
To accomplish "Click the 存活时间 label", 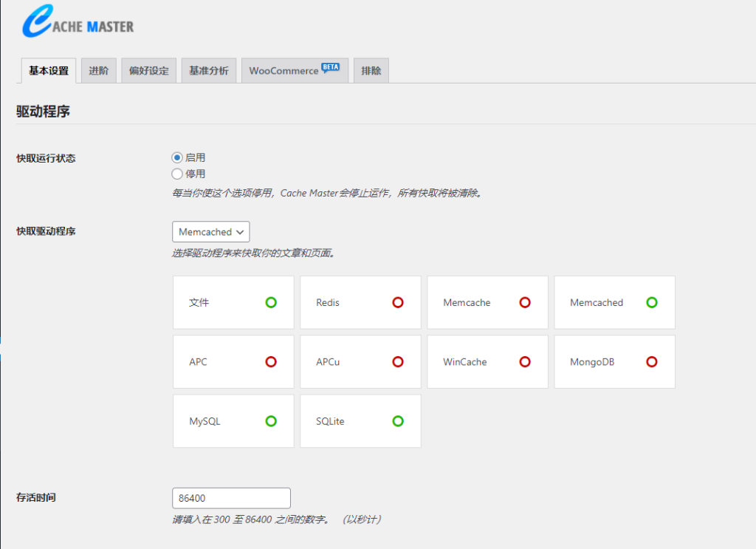I will pyautogui.click(x=35, y=497).
